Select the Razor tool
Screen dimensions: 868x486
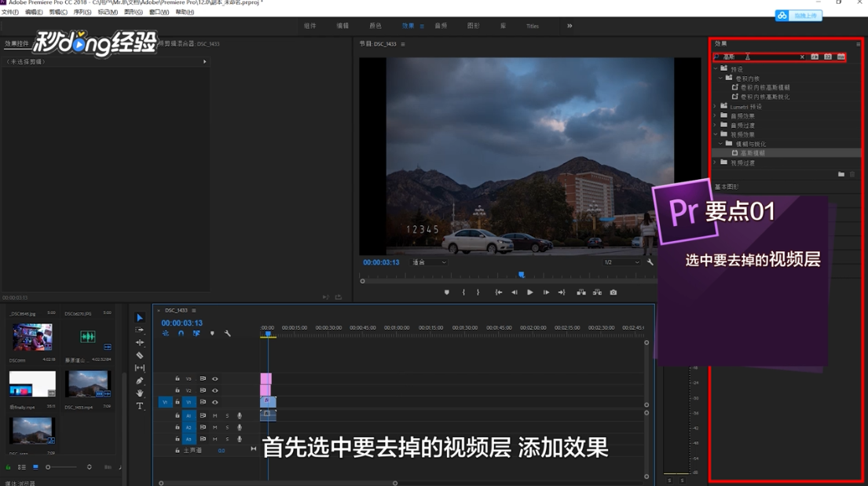140,356
